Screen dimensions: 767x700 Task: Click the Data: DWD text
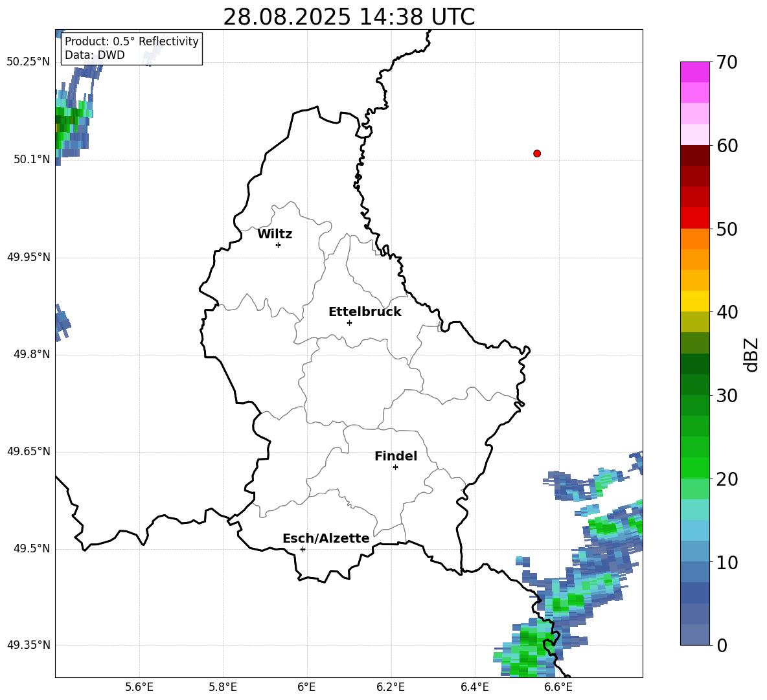[95, 55]
